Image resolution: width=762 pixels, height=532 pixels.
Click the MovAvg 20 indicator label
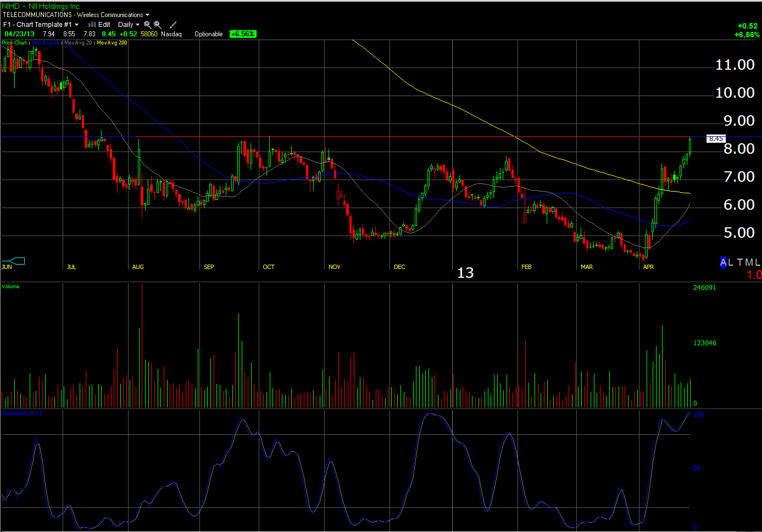78,43
